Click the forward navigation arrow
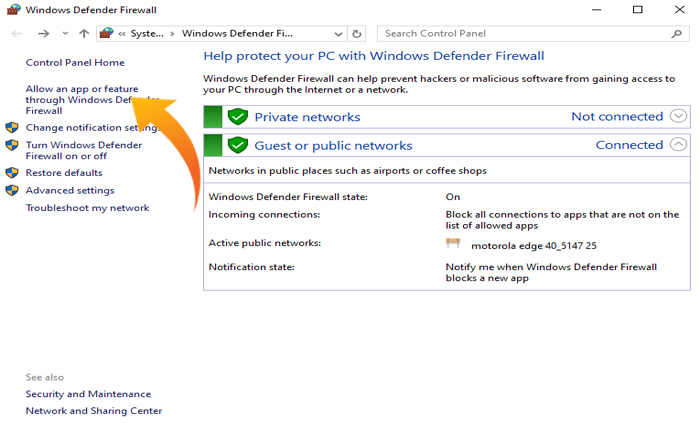 43,33
